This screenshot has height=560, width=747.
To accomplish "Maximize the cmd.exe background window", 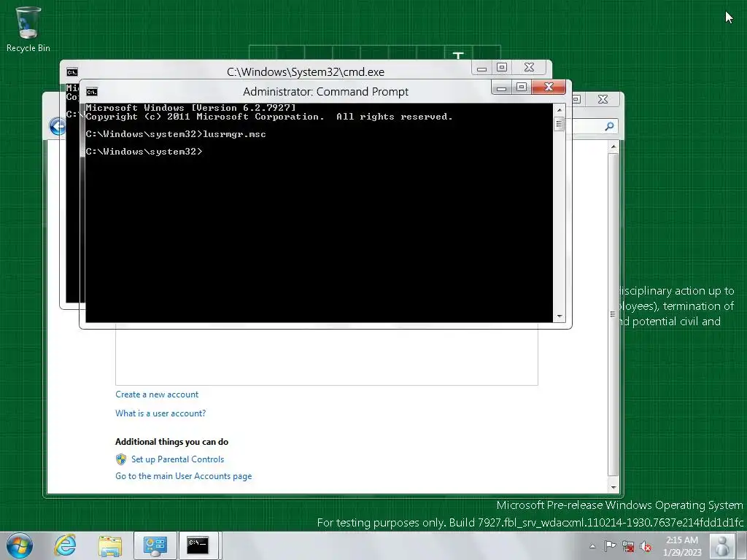I will pos(502,68).
